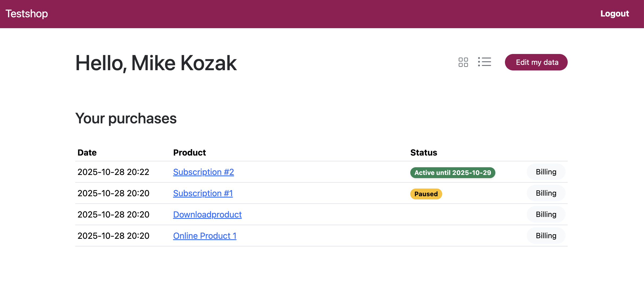Open Billing for Subscription #2
Screen dimensions: 644x293
546,172
